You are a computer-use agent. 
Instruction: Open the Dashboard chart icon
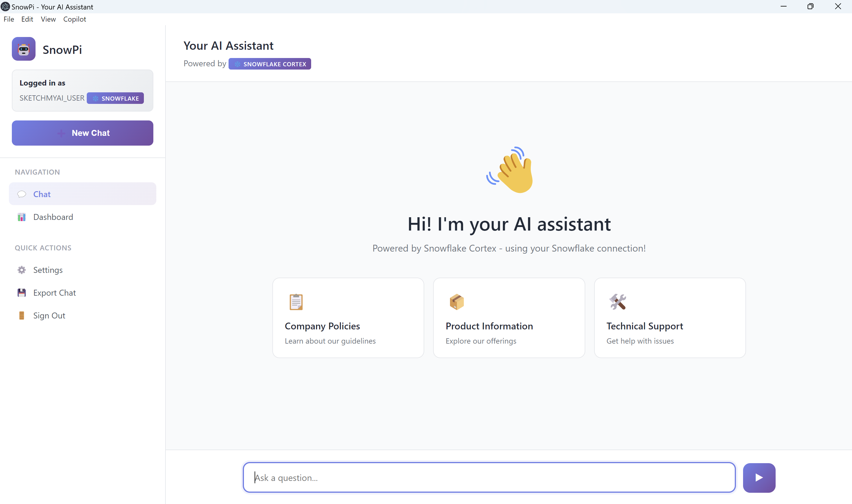(x=22, y=217)
